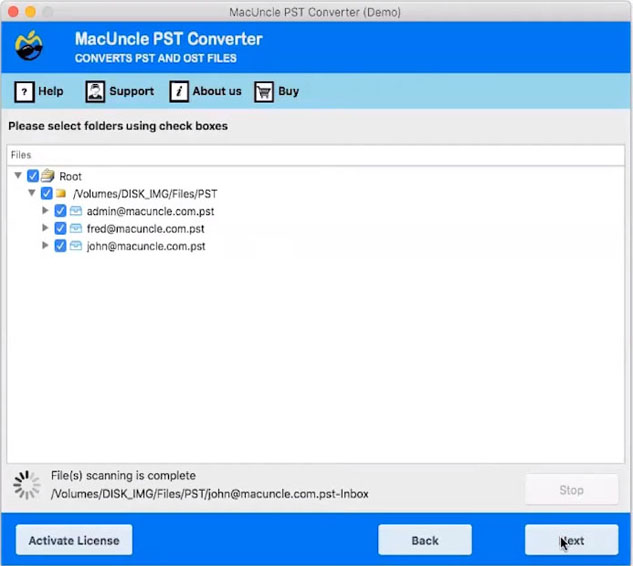
Task: Go back with the Back button
Action: 425,540
